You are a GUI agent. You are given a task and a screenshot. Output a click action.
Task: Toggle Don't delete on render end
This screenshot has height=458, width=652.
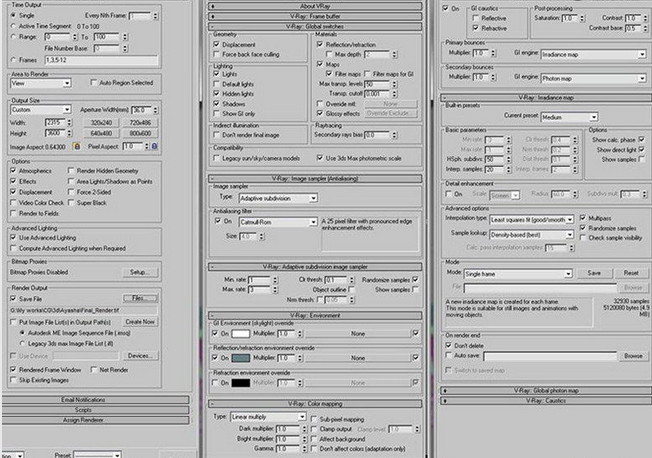point(448,345)
